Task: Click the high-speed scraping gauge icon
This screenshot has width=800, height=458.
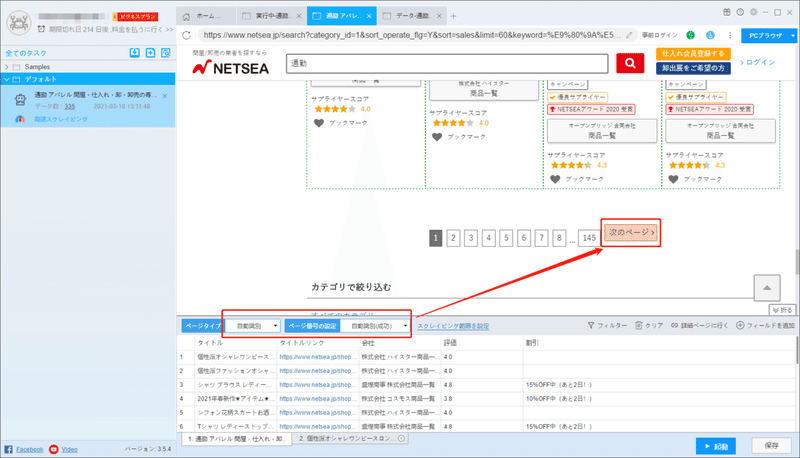Action: (20, 119)
